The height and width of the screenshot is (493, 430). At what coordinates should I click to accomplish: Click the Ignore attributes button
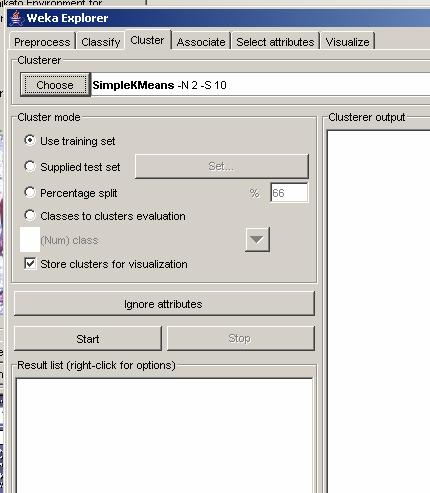164,304
